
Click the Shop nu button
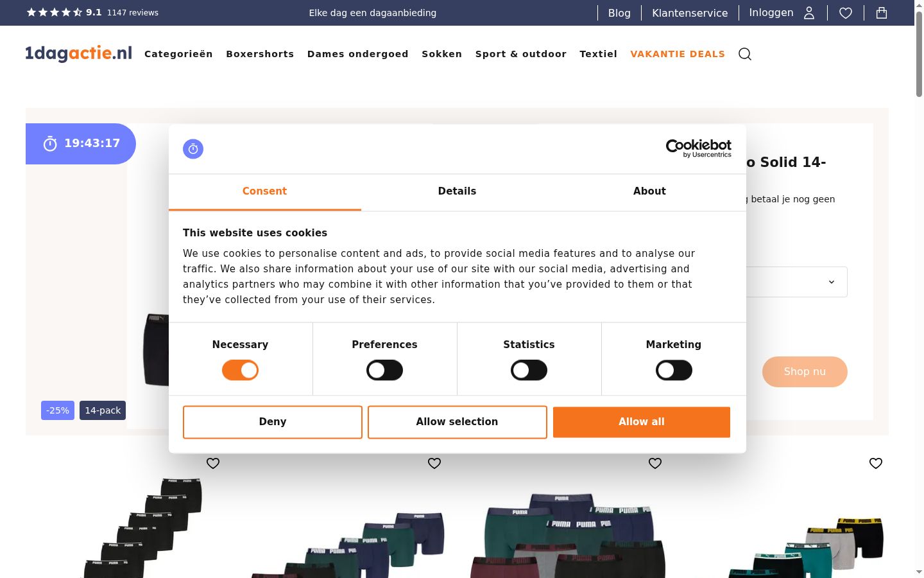[x=805, y=372]
